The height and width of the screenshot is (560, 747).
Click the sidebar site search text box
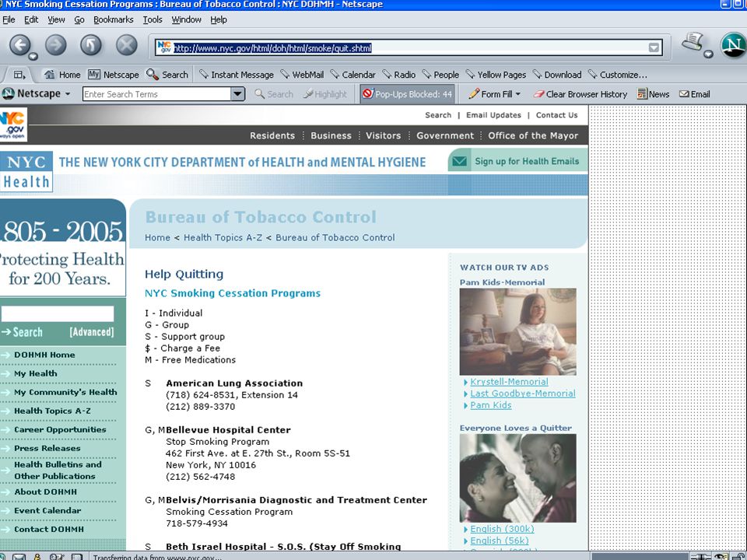pos(57,313)
